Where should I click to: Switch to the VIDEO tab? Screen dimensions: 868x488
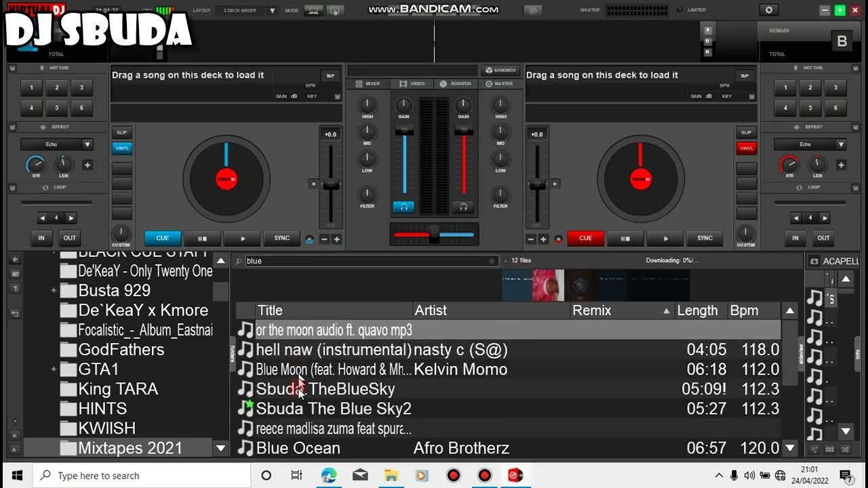[412, 83]
